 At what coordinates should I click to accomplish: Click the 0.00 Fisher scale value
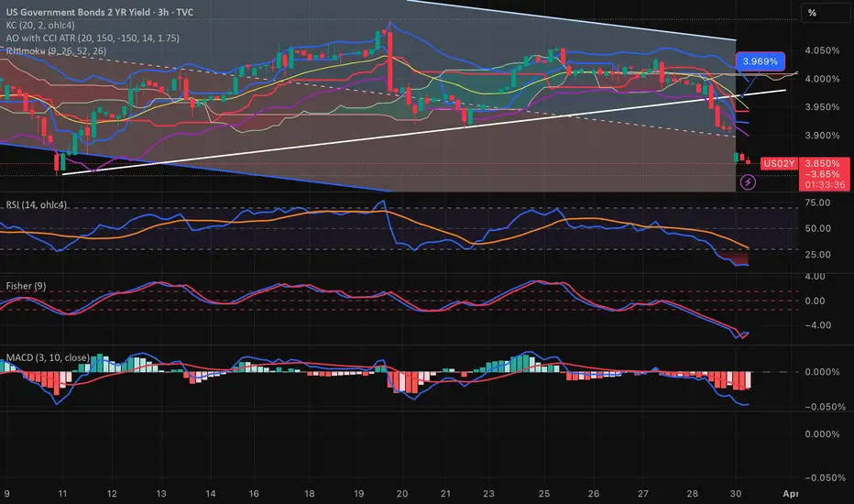[x=815, y=301]
